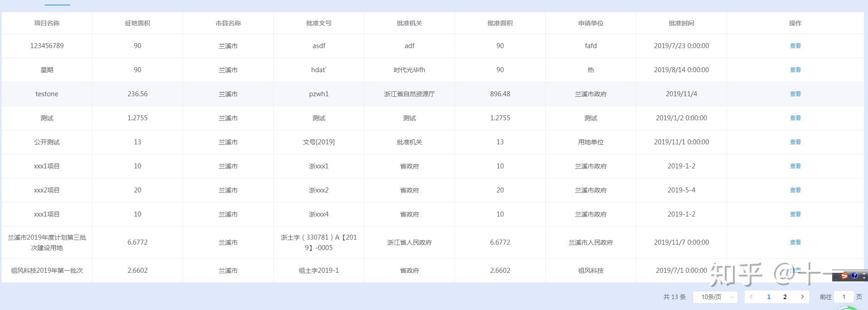Open 查看 in the 1.2755 测试 row
Viewport: 868px width, 310px height.
click(795, 118)
